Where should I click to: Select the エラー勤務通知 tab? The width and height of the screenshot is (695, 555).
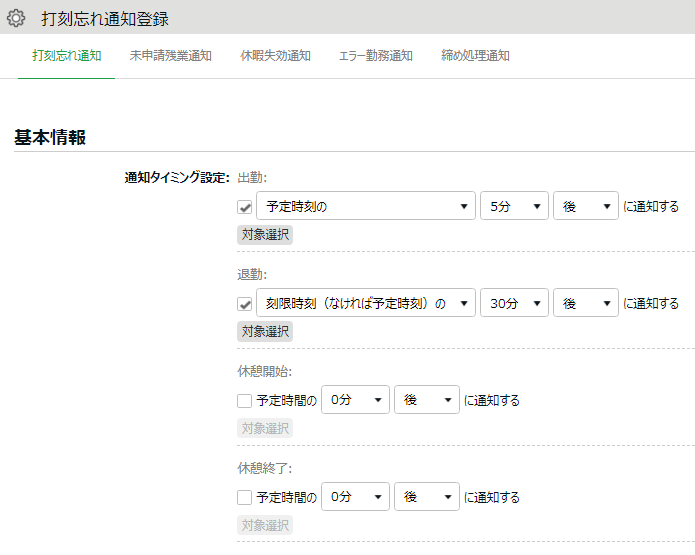click(x=375, y=56)
